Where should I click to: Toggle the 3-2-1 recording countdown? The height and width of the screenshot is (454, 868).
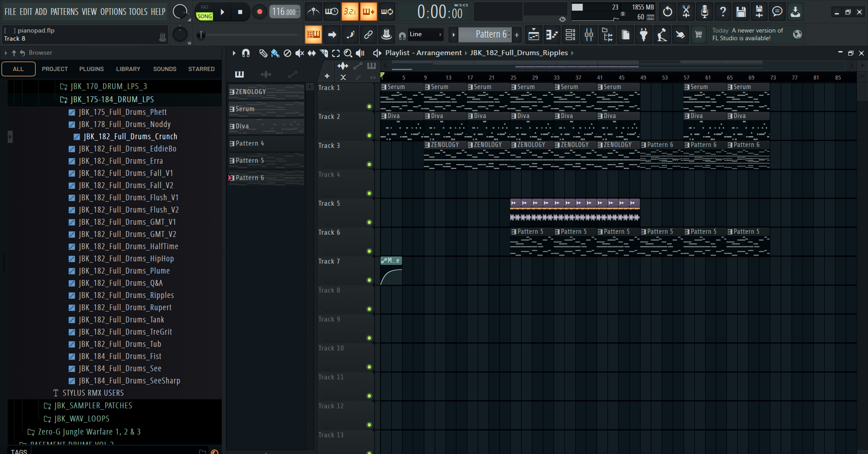[x=350, y=12]
